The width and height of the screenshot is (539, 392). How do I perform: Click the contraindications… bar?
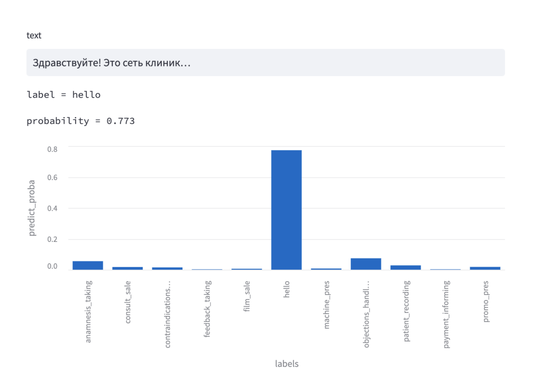tap(167, 268)
